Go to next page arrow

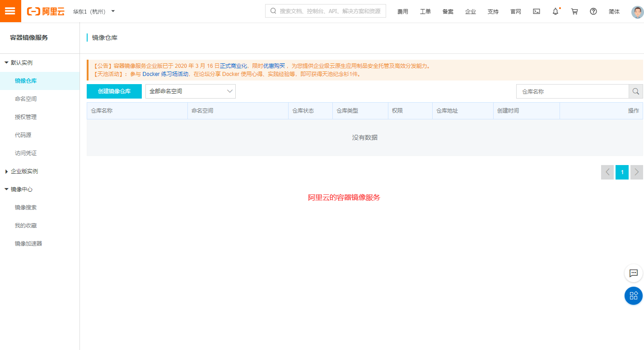(637, 172)
